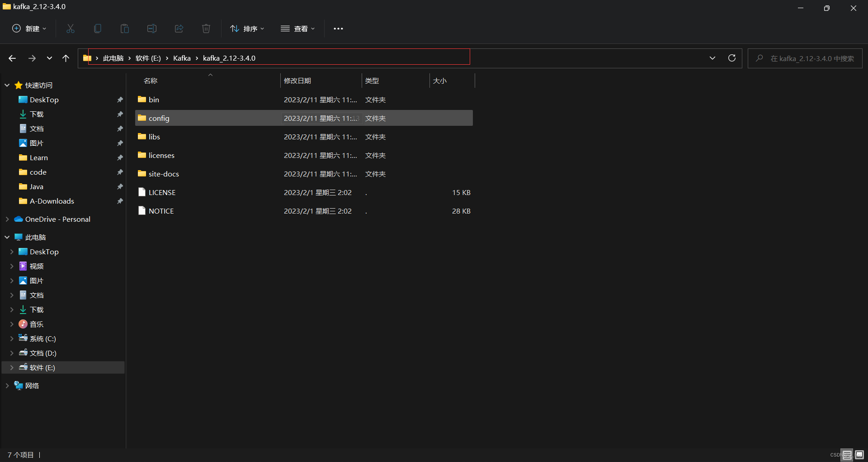Click Kafka in the address breadcrumb
Image resolution: width=868 pixels, height=462 pixels.
click(x=182, y=58)
